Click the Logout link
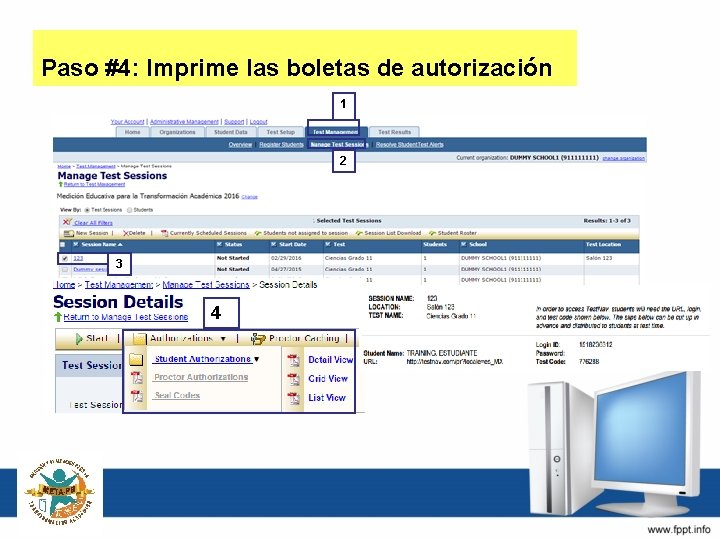The image size is (720, 540). (259, 122)
